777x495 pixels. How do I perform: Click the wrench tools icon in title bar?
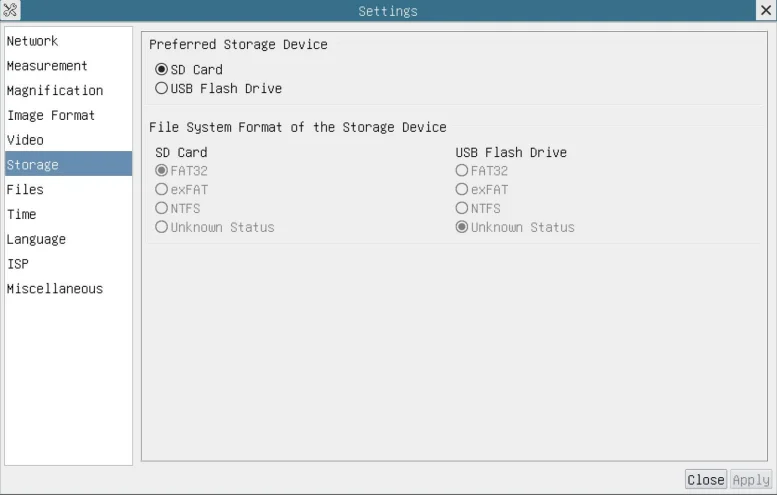click(10, 10)
